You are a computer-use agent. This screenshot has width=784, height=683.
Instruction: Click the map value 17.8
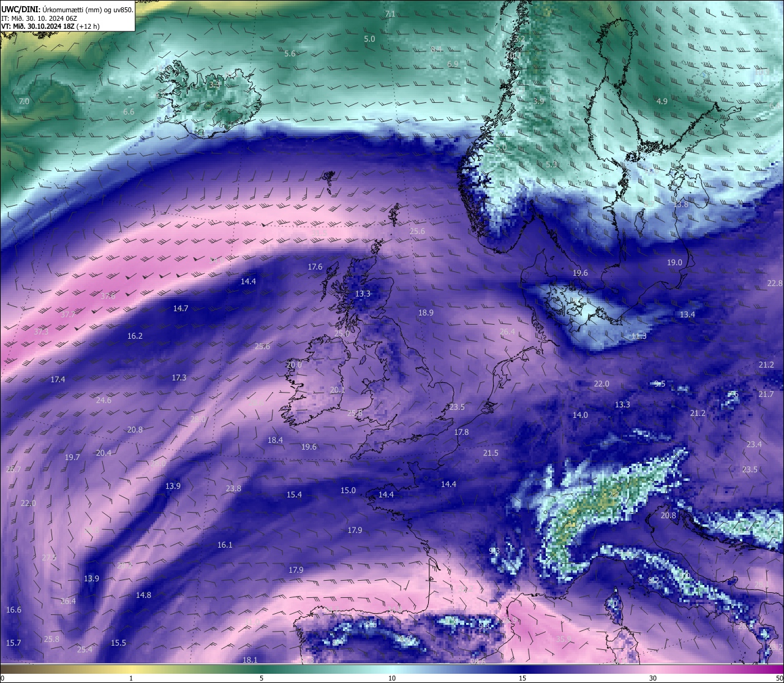[461, 432]
